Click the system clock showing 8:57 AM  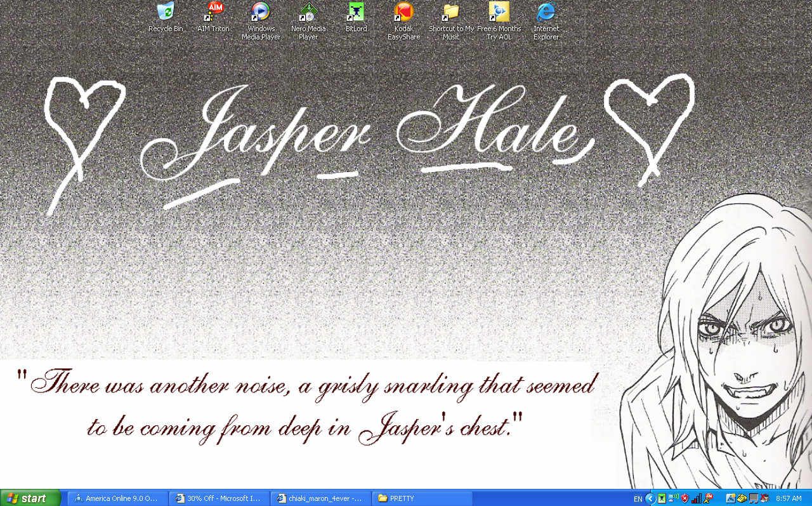[789, 499]
